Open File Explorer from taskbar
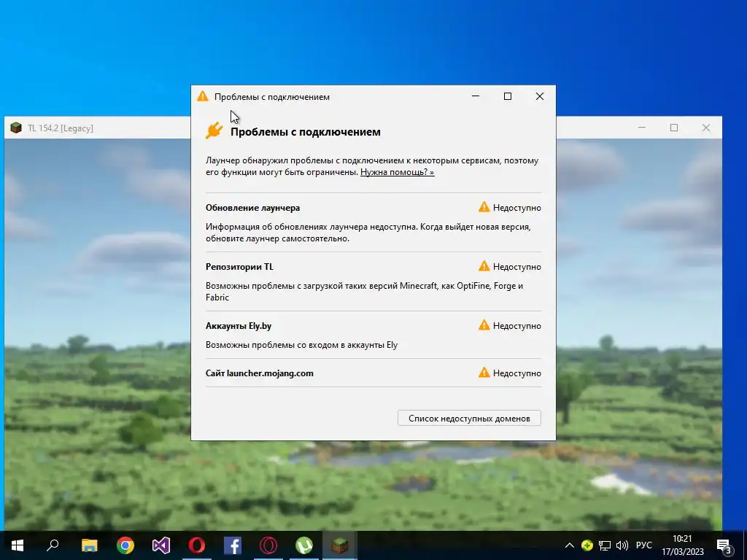 90,545
